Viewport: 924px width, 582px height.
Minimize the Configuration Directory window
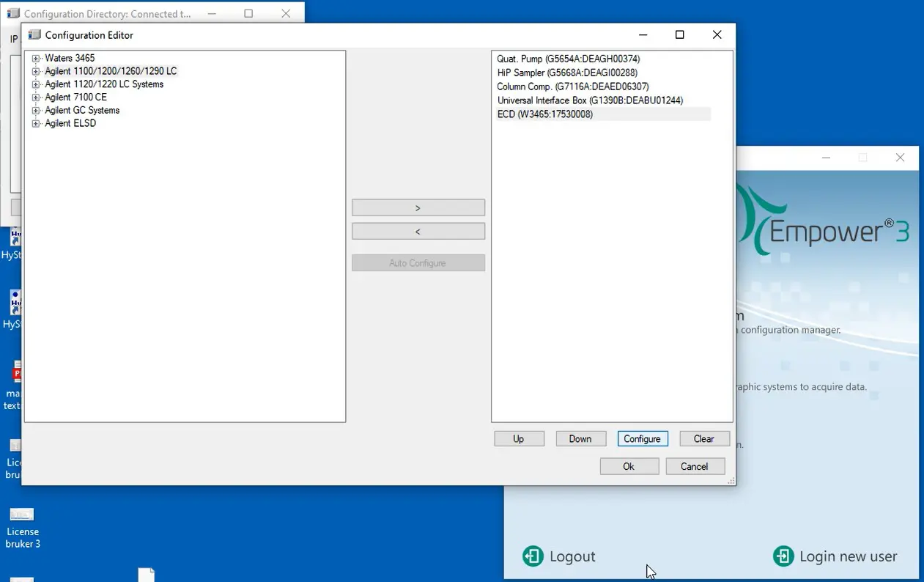coord(211,13)
